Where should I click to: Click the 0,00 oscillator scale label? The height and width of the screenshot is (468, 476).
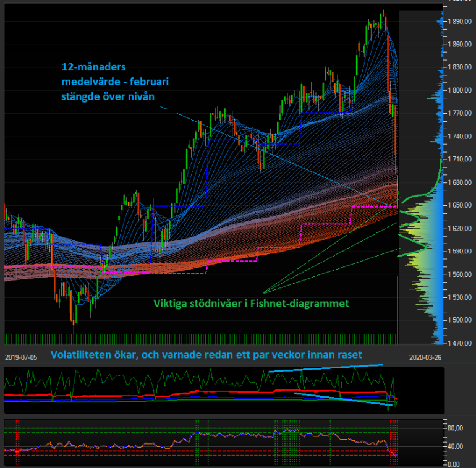coord(454,464)
